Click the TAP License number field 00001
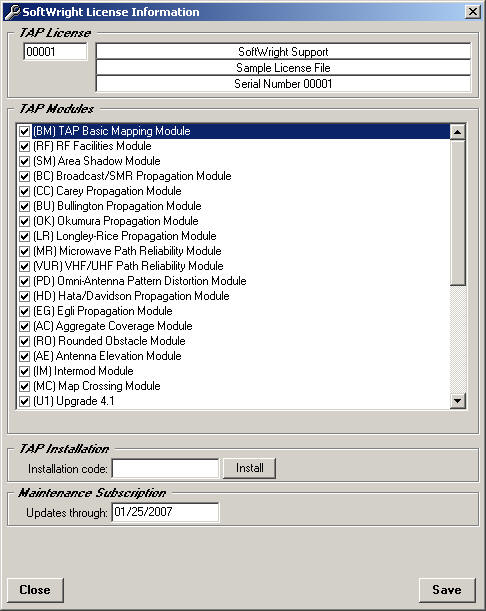The height and width of the screenshot is (611, 486). click(x=55, y=51)
